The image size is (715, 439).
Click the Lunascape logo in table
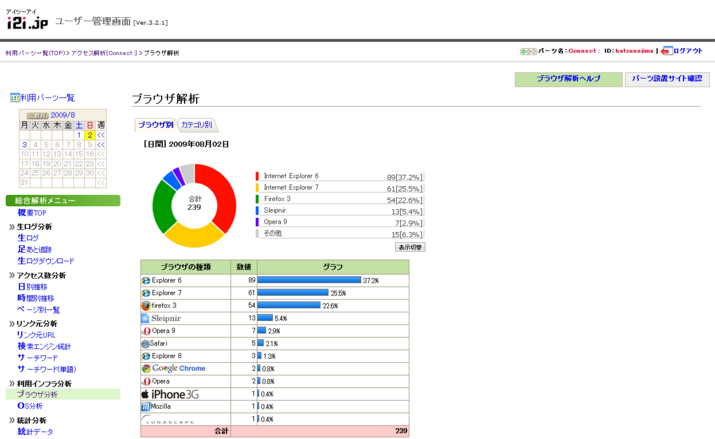pos(167,419)
